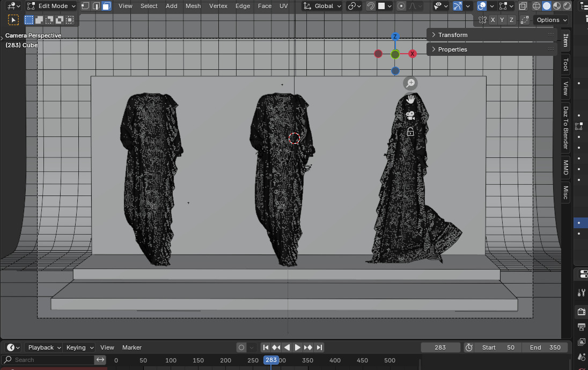The image size is (588, 370).
Task: Switch to vertex select mode
Action: coord(85,6)
